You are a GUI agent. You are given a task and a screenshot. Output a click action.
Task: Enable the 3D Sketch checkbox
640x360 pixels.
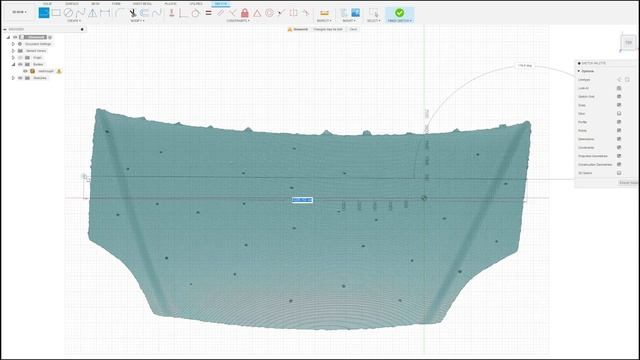(x=619, y=173)
